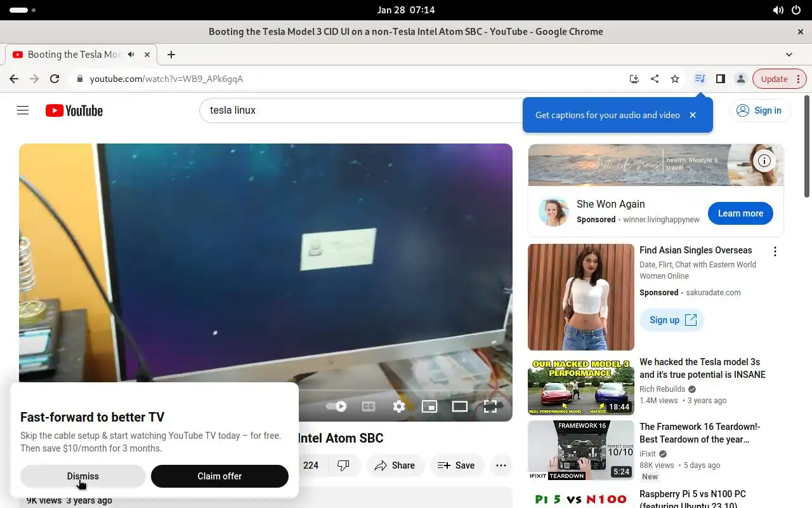
Task: Go forward in browser history
Action: pos(34,79)
